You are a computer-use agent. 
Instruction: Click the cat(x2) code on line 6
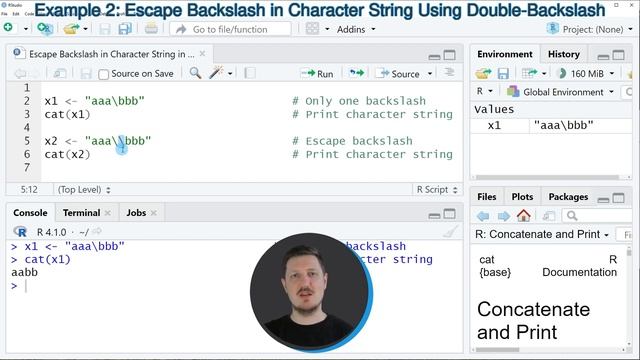pos(67,154)
